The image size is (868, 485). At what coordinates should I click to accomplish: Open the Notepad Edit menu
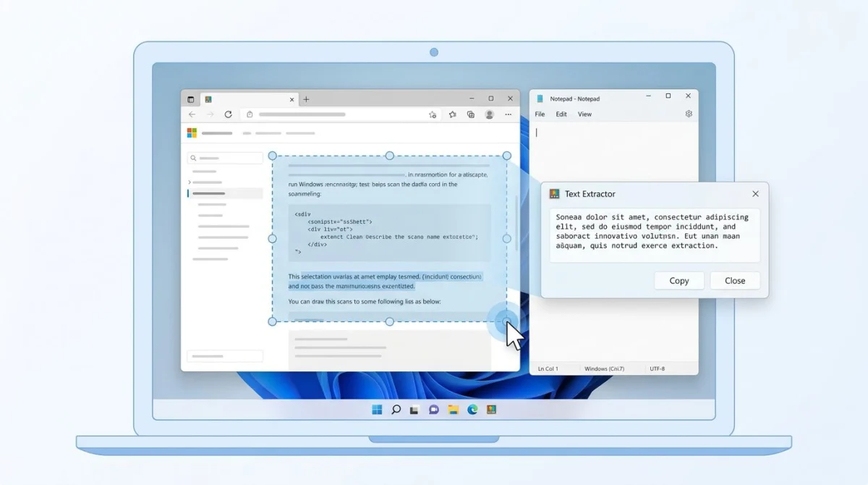click(561, 114)
